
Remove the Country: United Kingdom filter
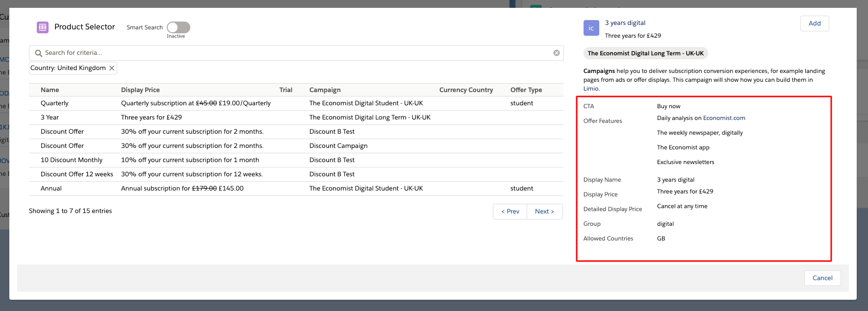pos(112,68)
